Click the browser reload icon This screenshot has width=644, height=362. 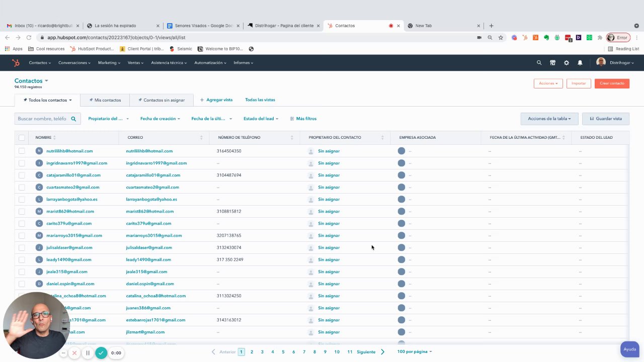[29, 37]
